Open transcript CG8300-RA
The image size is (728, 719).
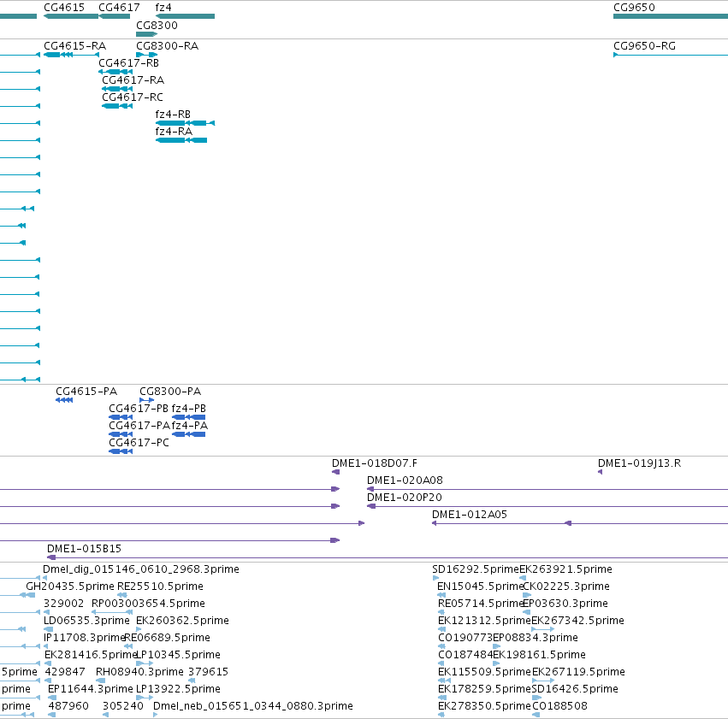point(167,46)
